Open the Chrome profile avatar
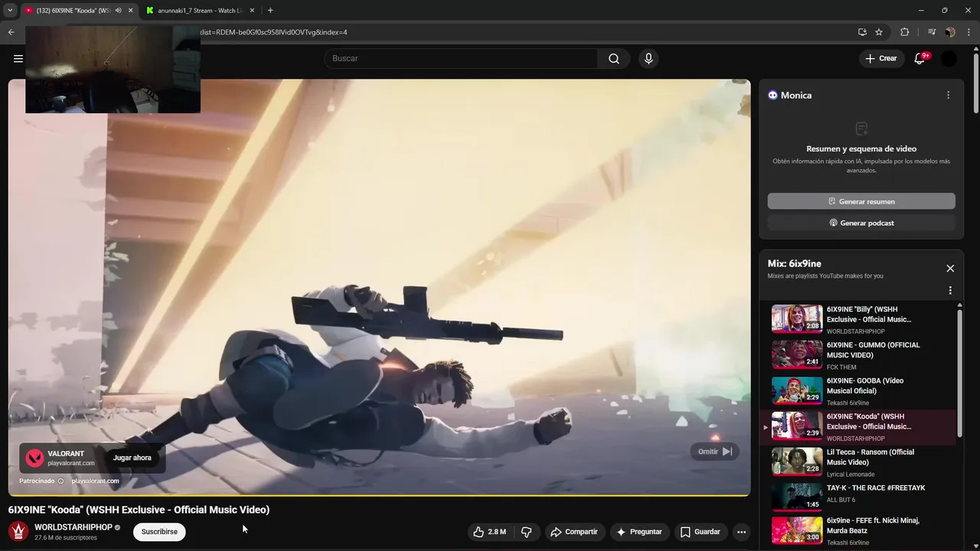The height and width of the screenshot is (551, 980). click(x=950, y=32)
